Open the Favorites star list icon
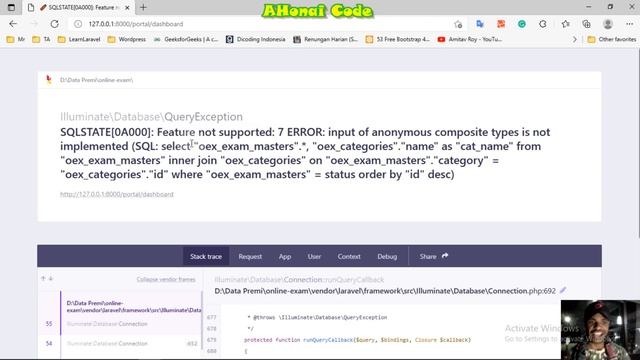 [x=566, y=24]
